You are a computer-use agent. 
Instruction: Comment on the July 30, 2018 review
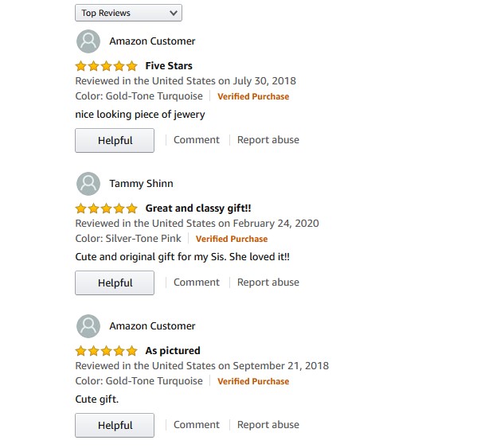click(x=196, y=140)
